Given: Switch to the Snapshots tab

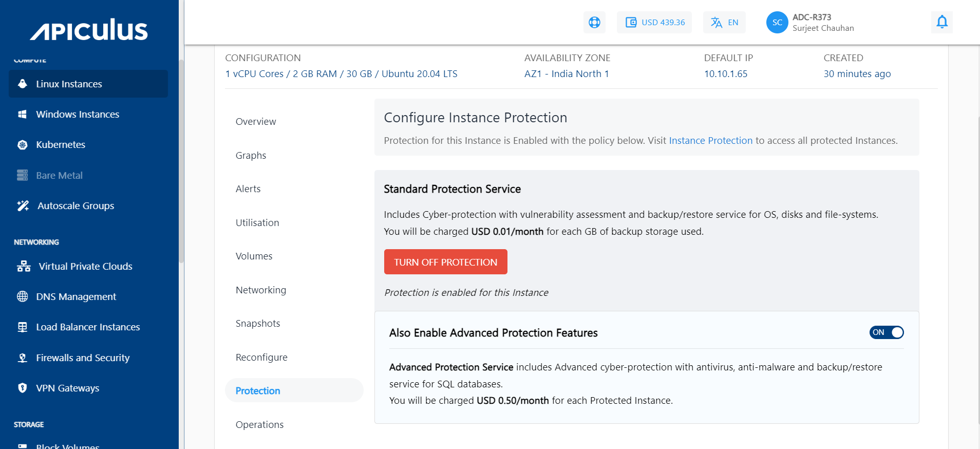Looking at the screenshot, I should pyautogui.click(x=258, y=324).
